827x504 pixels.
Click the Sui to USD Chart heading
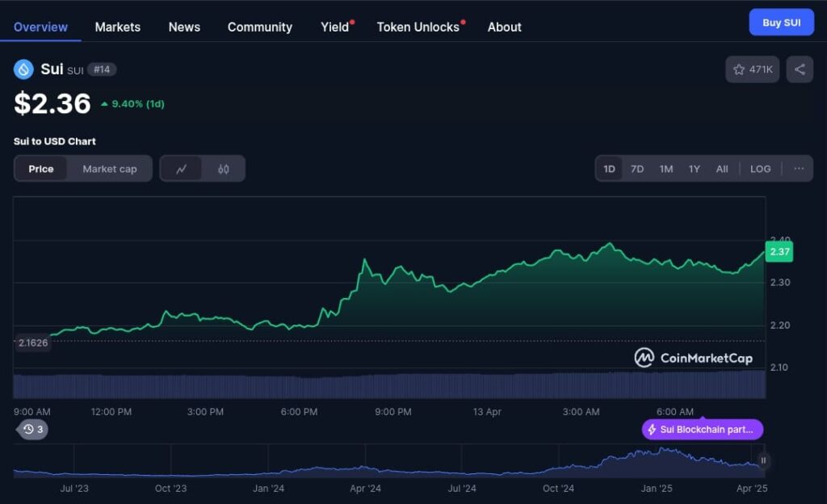coord(55,141)
